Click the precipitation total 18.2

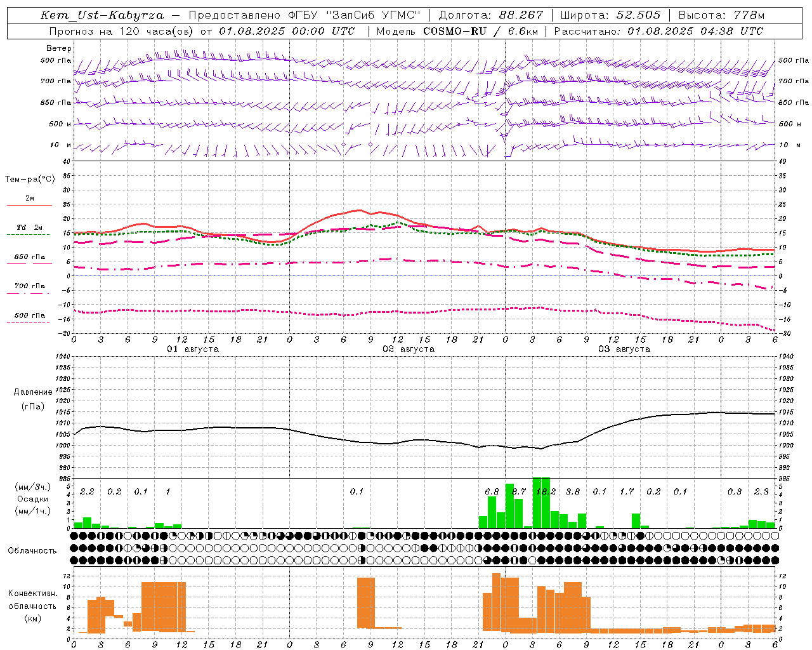546,492
